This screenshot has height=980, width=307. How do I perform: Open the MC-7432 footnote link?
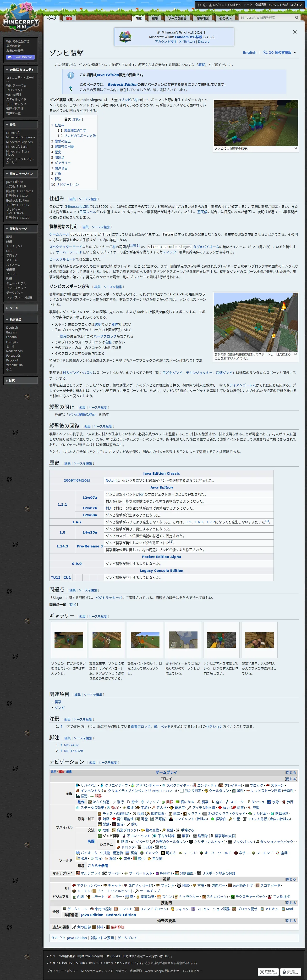point(71,745)
